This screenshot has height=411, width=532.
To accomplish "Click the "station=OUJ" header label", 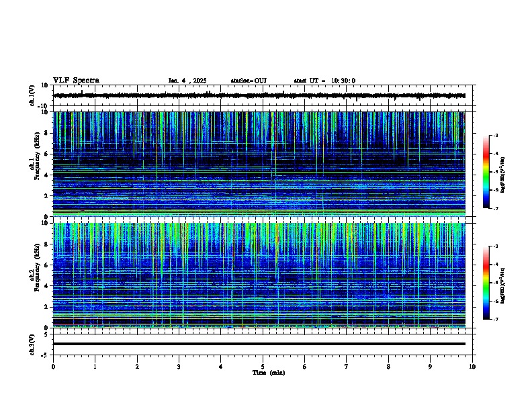I will coord(249,81).
